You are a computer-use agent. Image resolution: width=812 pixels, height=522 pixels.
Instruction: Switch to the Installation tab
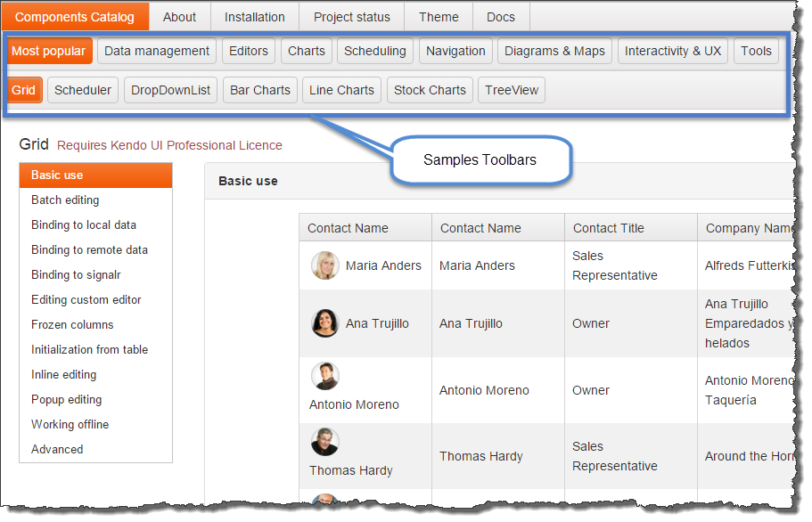254,17
